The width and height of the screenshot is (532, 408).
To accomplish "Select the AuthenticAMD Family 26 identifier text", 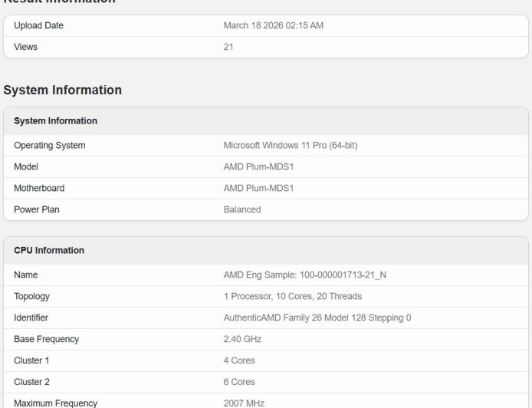I will point(317,318).
